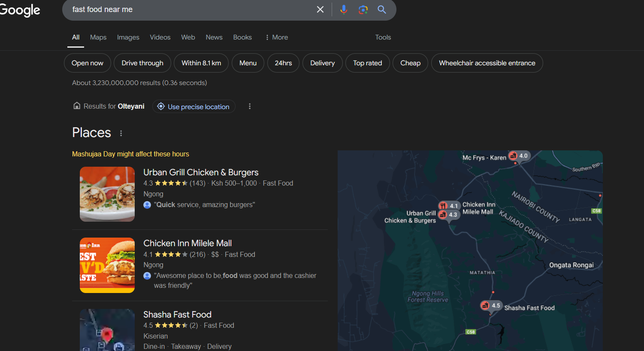Click the Chicken Inn burger photo thumbnail
Viewport: 644px width, 351px height.
pos(107,266)
